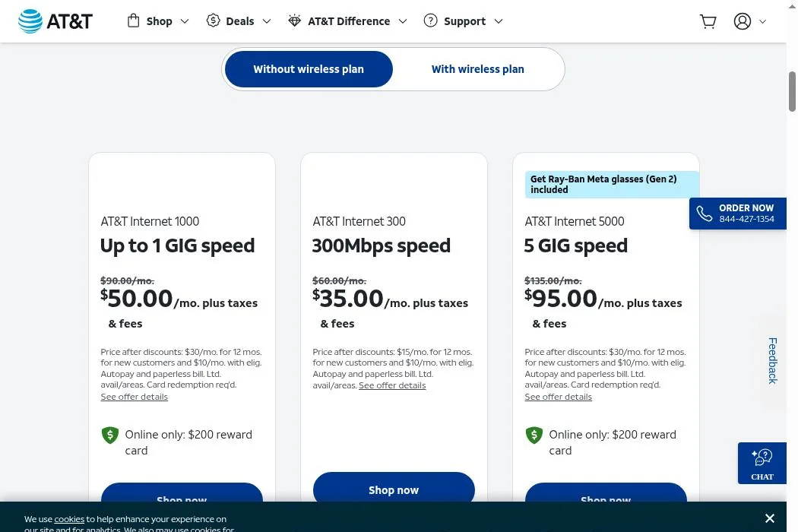Image resolution: width=798 pixels, height=532 pixels.
Task: Click the Shop bag icon
Action: tap(133, 21)
